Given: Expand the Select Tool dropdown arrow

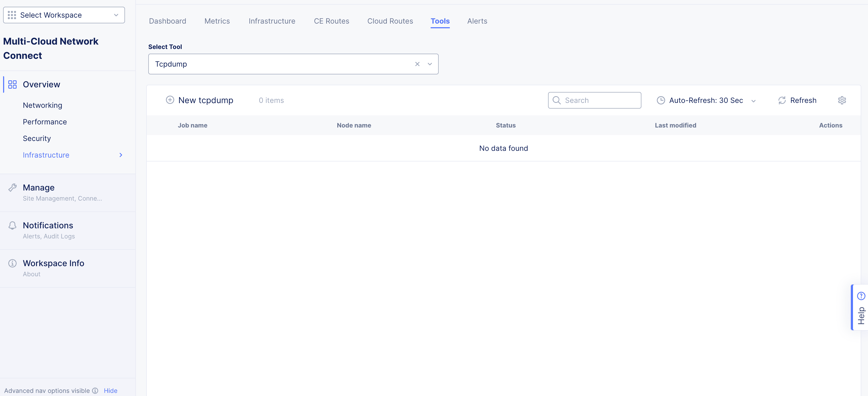Looking at the screenshot, I should point(430,64).
